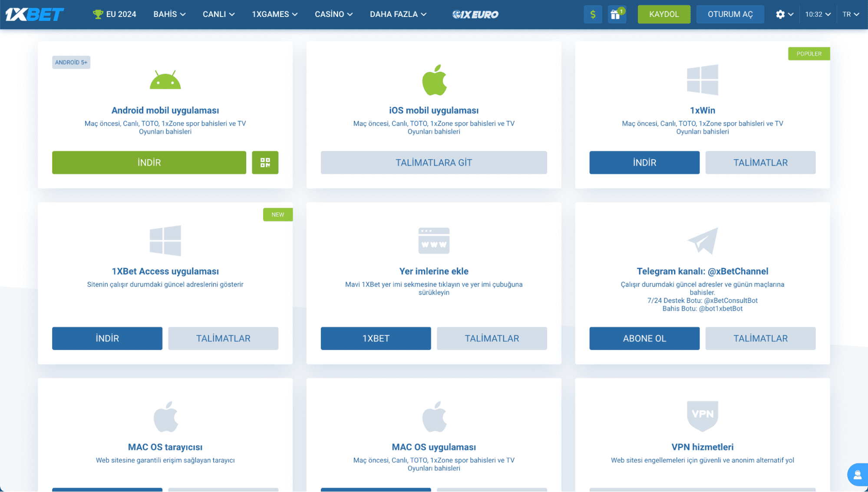This screenshot has width=868, height=492.
Task: Click the 1xWin Windows logo icon
Action: click(702, 80)
